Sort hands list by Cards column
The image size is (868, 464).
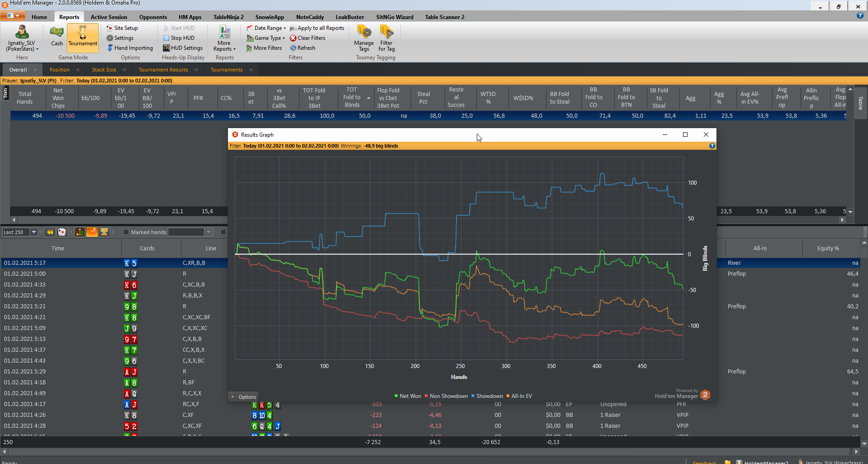point(147,249)
